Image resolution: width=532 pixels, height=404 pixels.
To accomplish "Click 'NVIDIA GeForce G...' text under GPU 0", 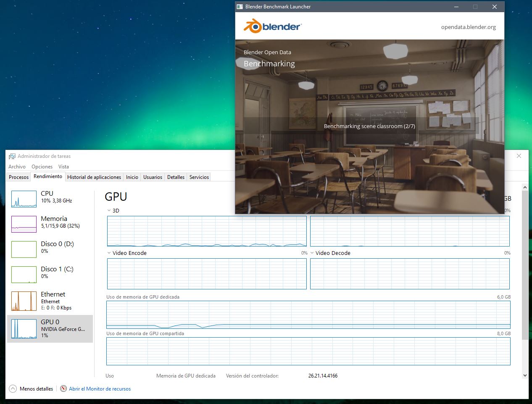I will coord(63,329).
